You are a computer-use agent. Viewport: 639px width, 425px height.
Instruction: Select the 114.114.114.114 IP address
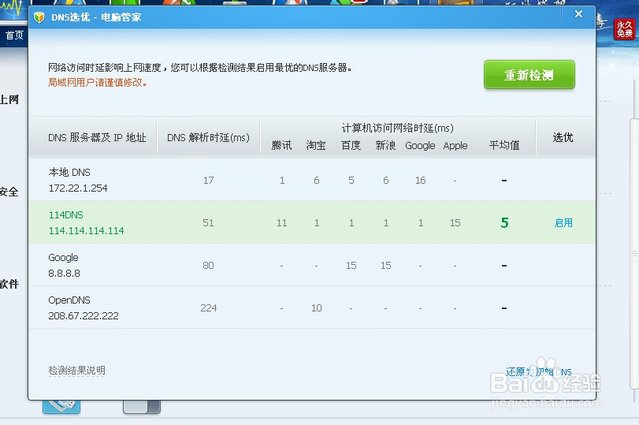click(86, 231)
